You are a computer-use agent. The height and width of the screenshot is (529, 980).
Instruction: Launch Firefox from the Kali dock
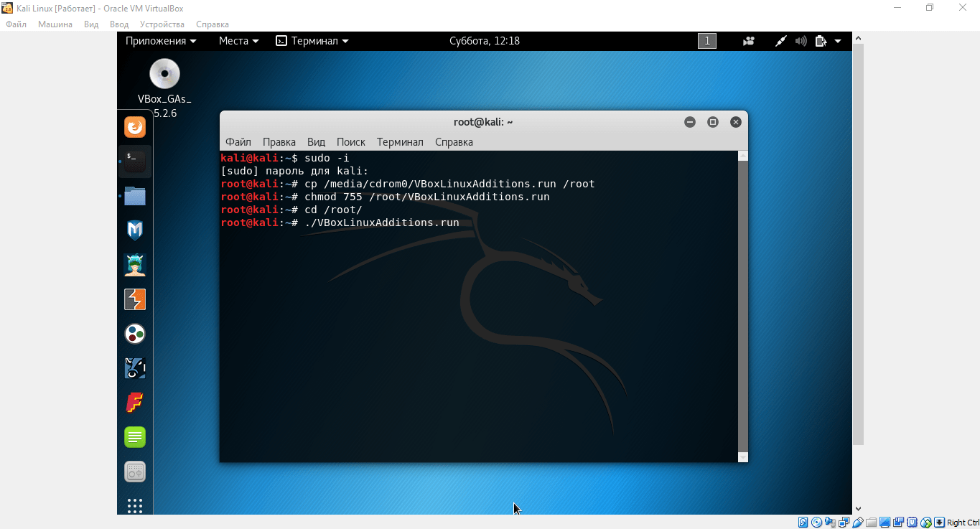click(135, 128)
